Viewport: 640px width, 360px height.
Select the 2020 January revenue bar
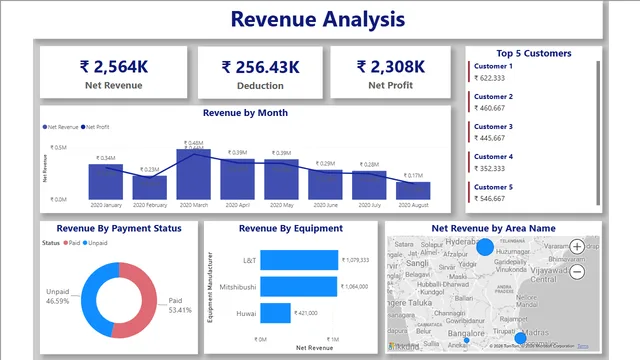(x=106, y=182)
